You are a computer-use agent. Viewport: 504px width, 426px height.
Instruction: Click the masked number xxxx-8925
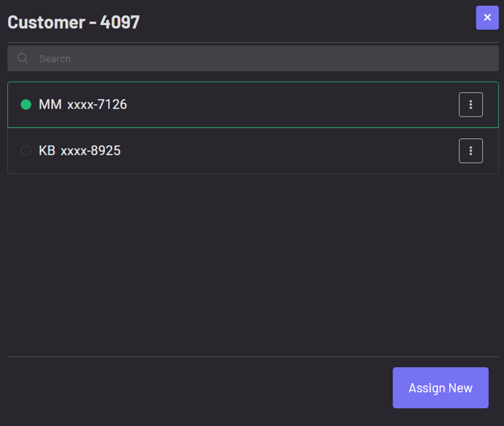(90, 150)
